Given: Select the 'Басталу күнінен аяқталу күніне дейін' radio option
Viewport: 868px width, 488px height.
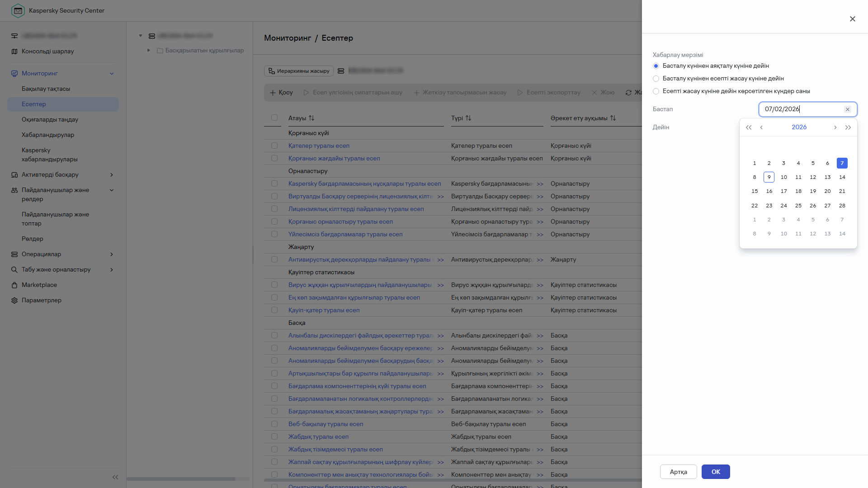Looking at the screenshot, I should click(656, 66).
